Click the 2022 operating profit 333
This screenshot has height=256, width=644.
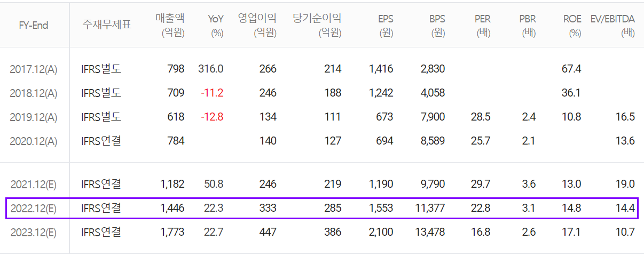[x=268, y=208]
